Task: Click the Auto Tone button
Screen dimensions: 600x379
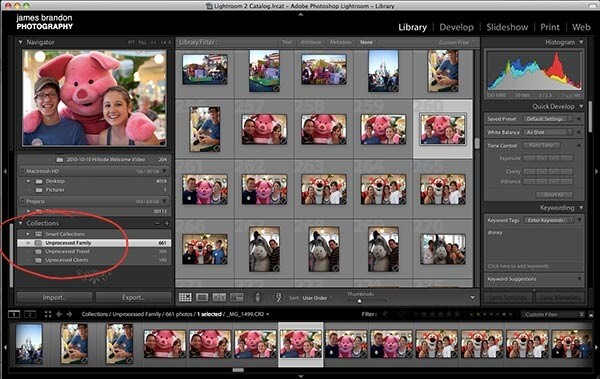Action: 541,145
